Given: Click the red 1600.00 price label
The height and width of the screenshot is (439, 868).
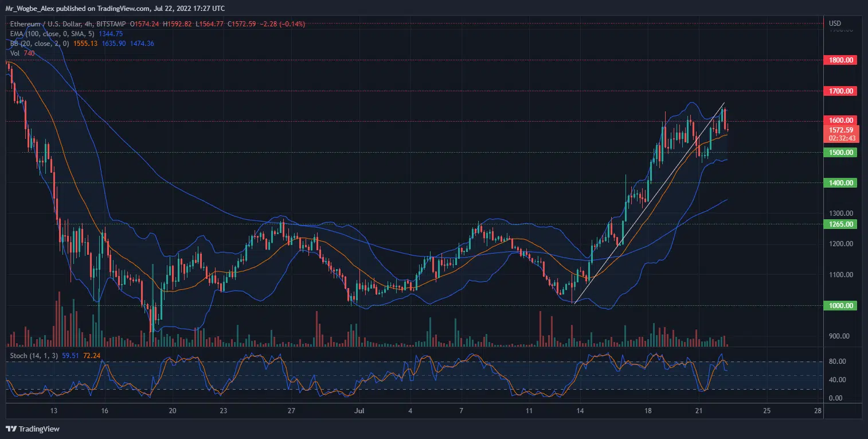Looking at the screenshot, I should point(840,121).
